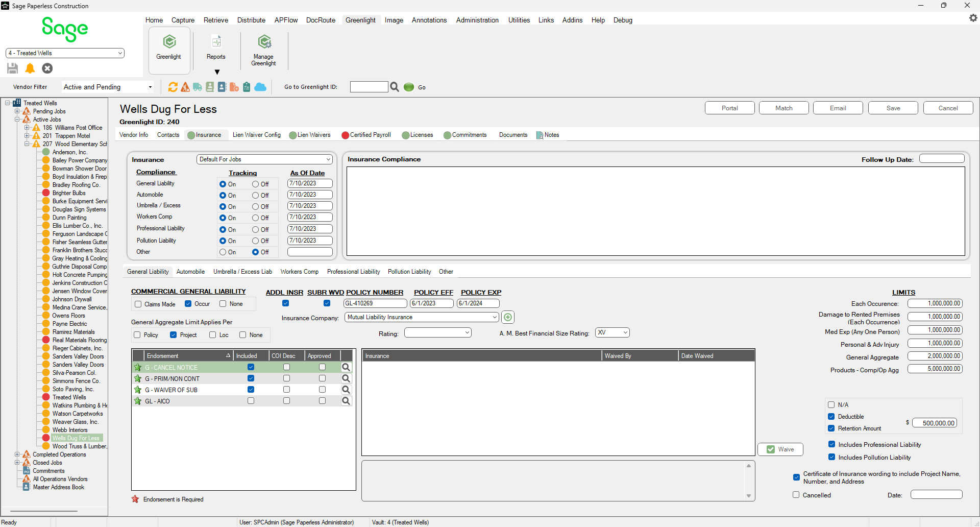980x527 pixels.
Task: Click the round X icon beside the bell
Action: pyautogui.click(x=47, y=68)
